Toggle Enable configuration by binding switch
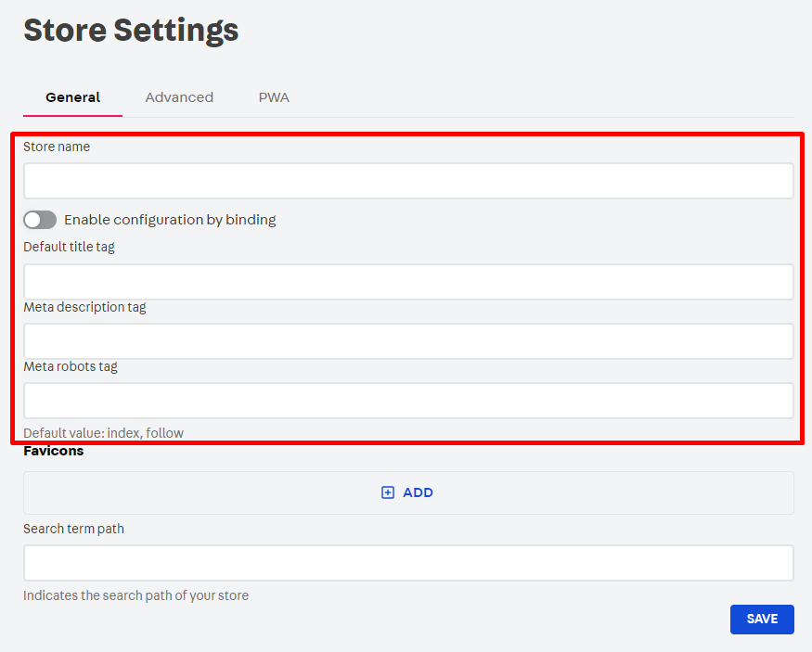 [x=40, y=220]
